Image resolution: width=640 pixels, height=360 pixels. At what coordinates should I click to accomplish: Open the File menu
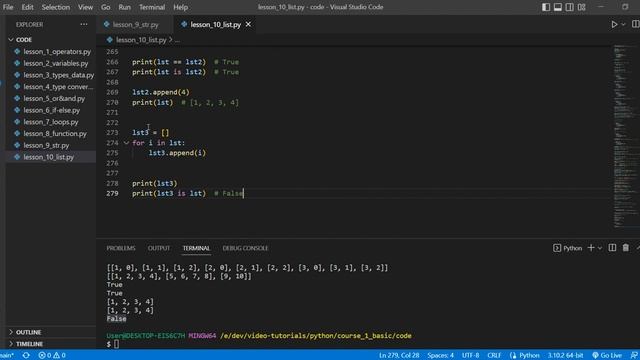point(8,7)
